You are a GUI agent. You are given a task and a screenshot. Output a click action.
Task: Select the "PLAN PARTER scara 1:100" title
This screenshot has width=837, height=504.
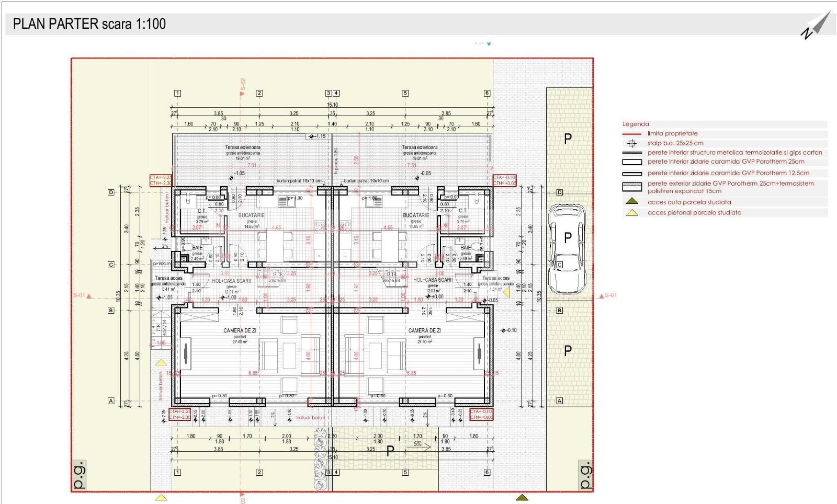click(89, 24)
